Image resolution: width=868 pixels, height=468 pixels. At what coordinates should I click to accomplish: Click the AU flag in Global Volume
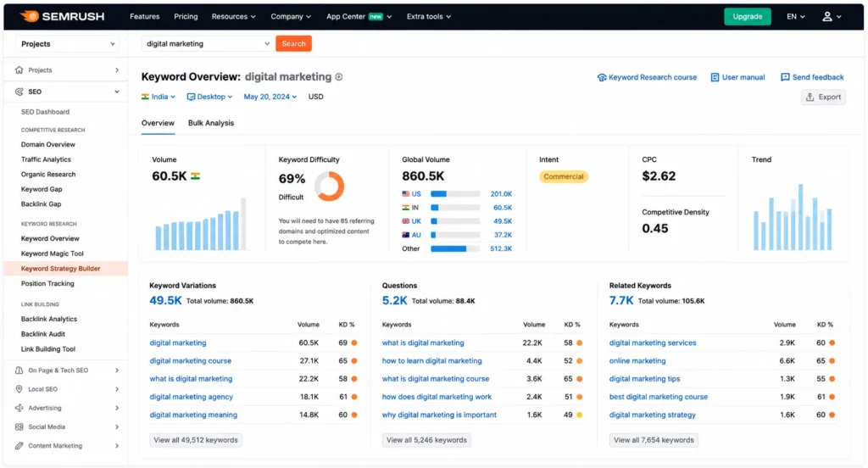pos(406,235)
